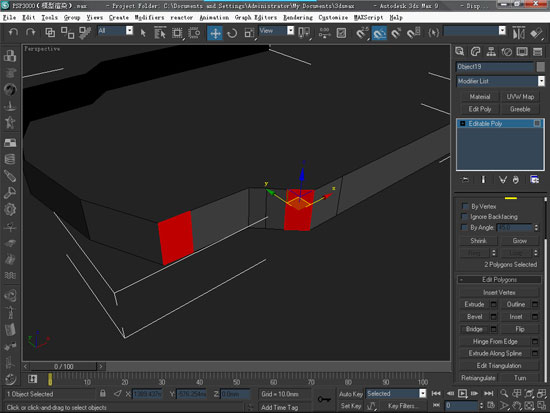Click Configure Modifier Sets icon
Viewport: 550px width, 413px height.
coord(534,180)
